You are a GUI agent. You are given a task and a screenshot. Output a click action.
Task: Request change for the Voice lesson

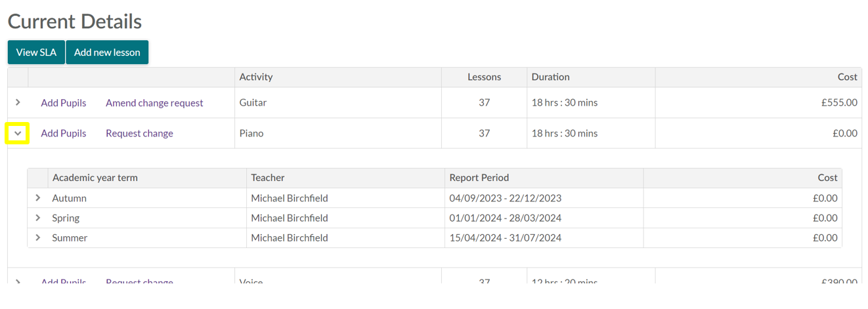point(139,281)
